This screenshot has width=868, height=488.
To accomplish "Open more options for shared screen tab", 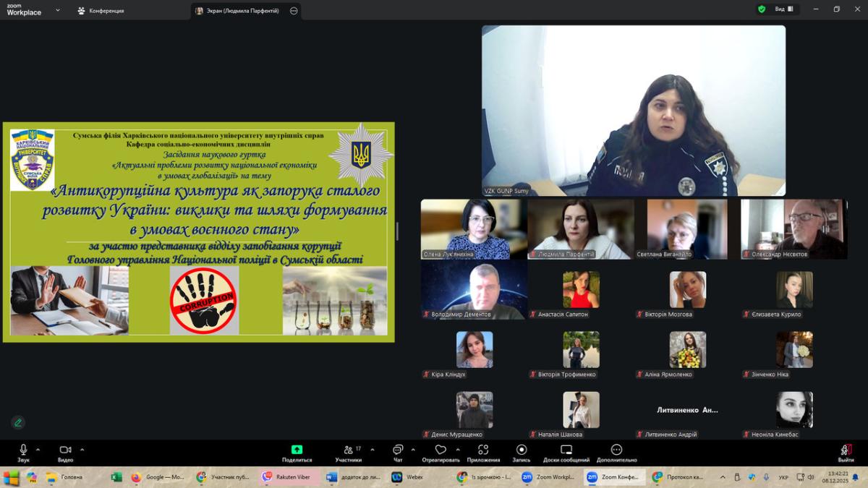I will click(293, 11).
